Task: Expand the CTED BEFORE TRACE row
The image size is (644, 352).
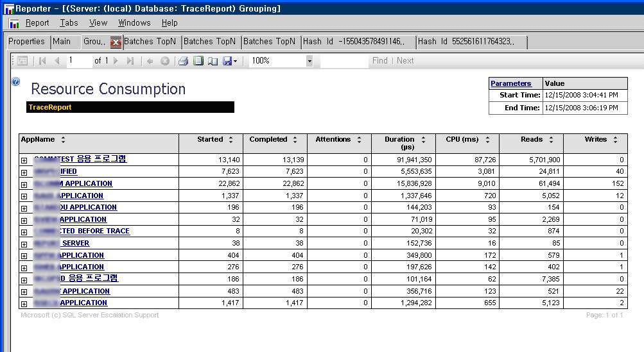Action: coord(24,232)
